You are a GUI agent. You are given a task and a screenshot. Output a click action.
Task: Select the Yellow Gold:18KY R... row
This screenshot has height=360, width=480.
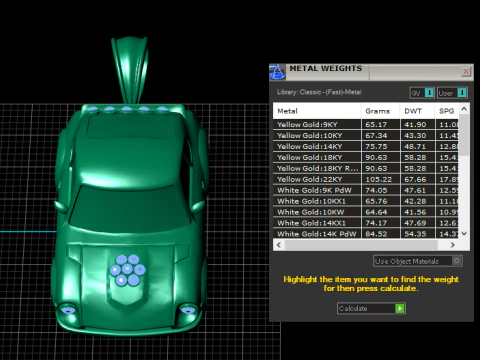366,168
